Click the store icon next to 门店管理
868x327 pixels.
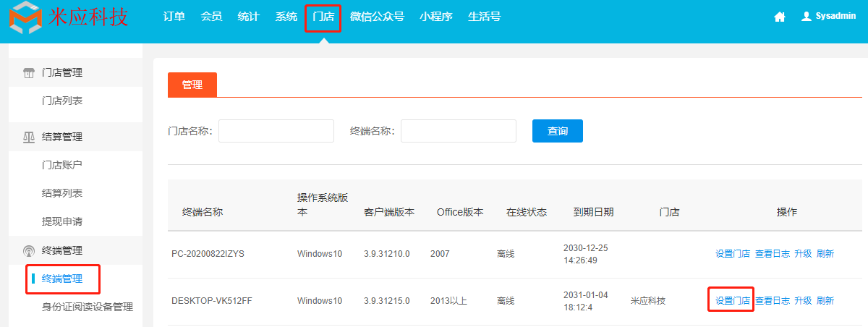coord(29,72)
